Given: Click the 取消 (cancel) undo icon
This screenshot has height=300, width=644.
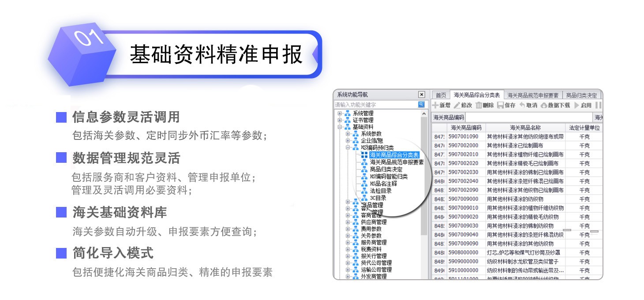Looking at the screenshot, I should coord(522,105).
